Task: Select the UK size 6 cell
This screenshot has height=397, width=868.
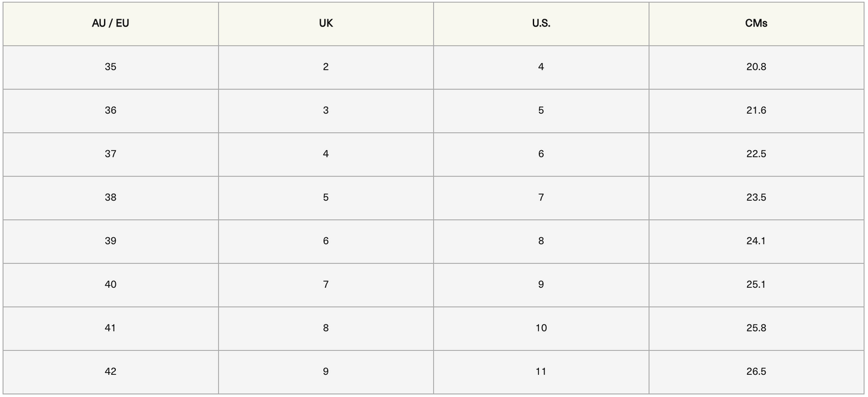Action: pos(326,241)
